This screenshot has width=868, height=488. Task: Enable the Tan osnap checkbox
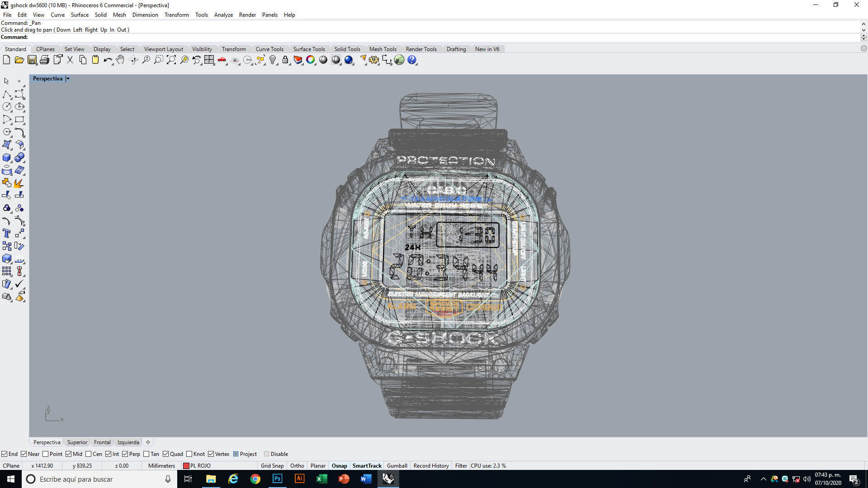(x=146, y=454)
